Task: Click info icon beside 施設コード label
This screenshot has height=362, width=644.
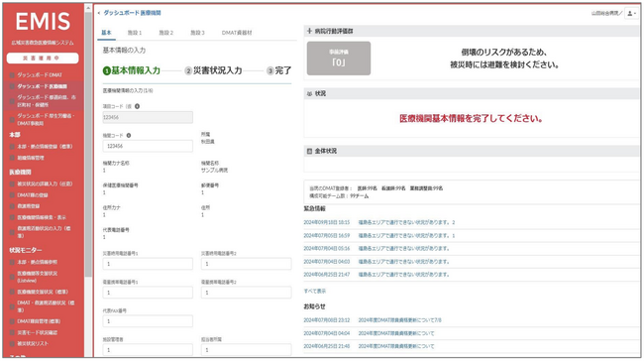Action: click(x=129, y=135)
